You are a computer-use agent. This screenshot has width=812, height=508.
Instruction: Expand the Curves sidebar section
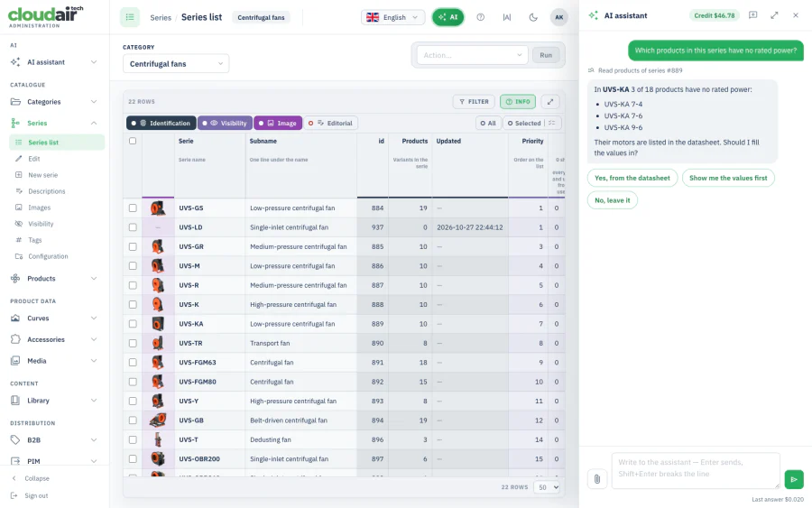pos(54,319)
